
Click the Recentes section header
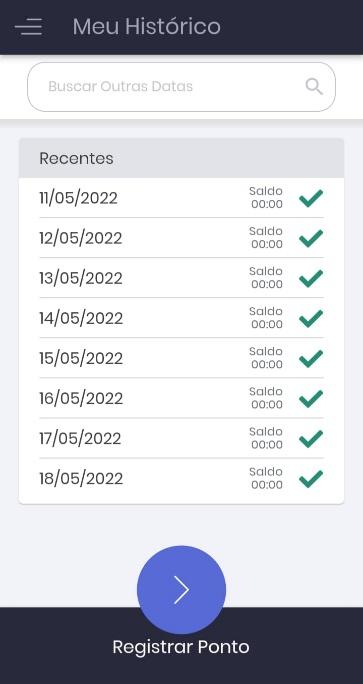[x=182, y=158]
